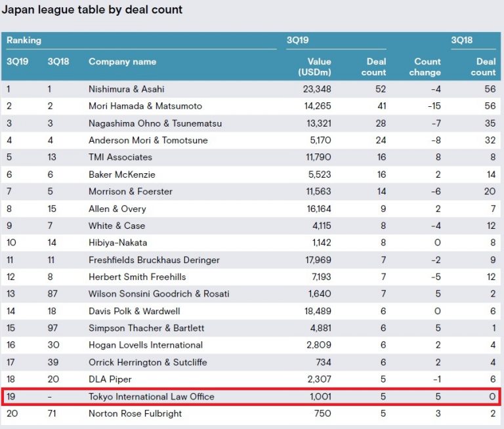
Task: Click the 'DLA Piper' cell
Action: pyautogui.click(x=110, y=379)
